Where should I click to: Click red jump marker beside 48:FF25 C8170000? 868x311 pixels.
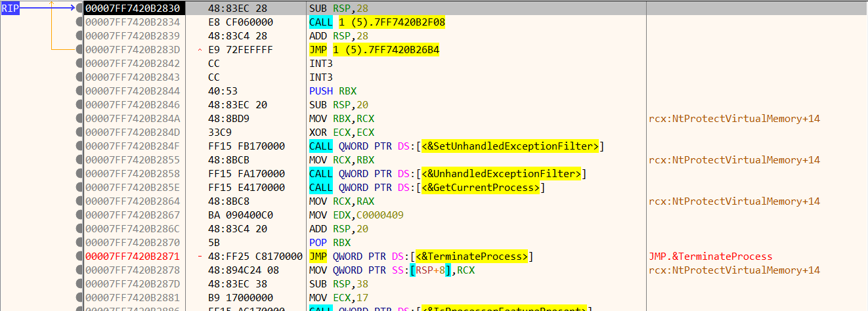click(x=200, y=257)
